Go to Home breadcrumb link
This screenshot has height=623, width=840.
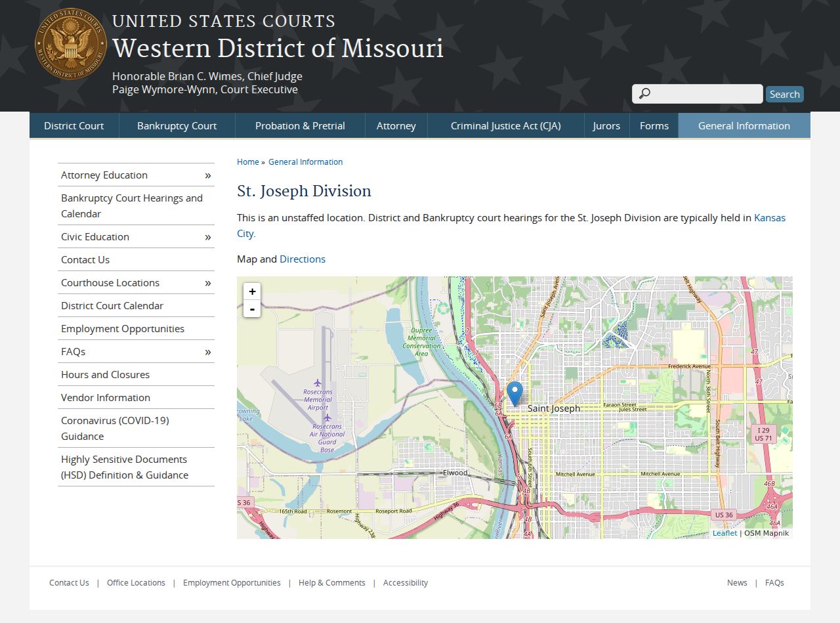coord(248,161)
